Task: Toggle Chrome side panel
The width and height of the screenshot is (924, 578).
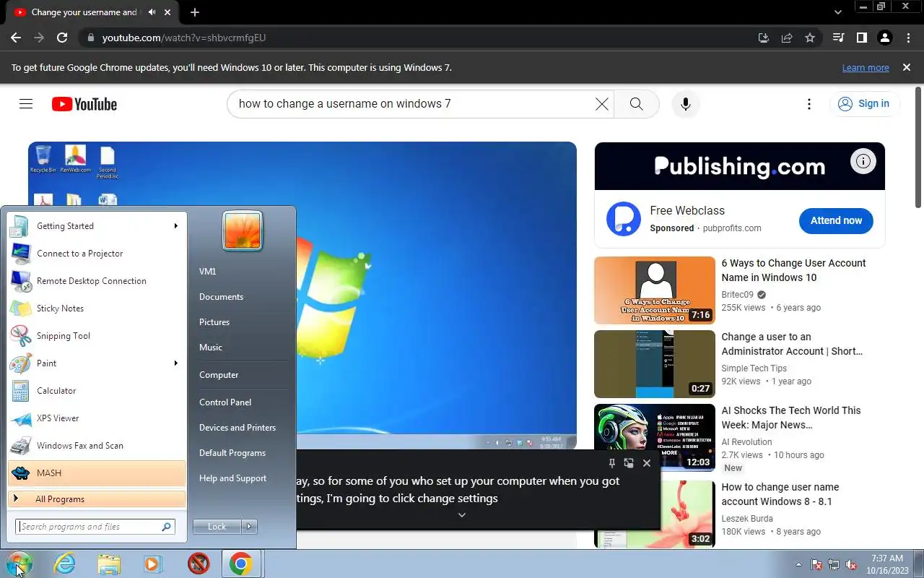Action: pos(861,38)
